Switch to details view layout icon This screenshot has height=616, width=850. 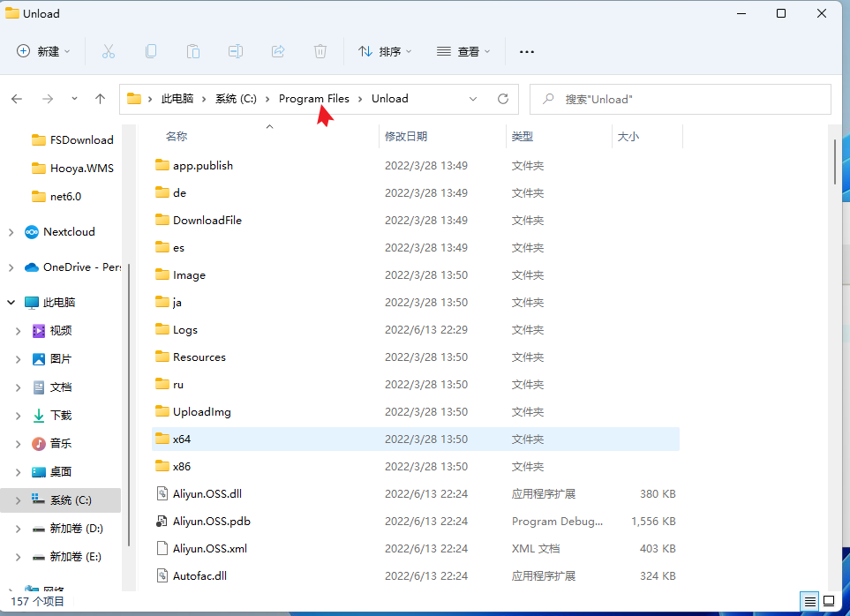click(x=809, y=602)
